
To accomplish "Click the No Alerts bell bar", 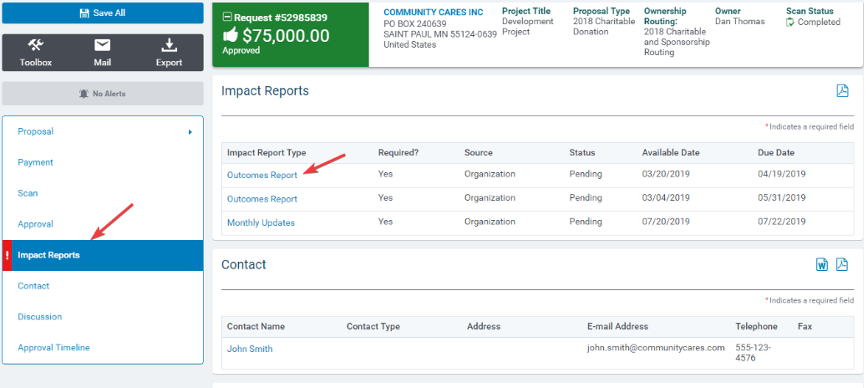I will coord(103,94).
